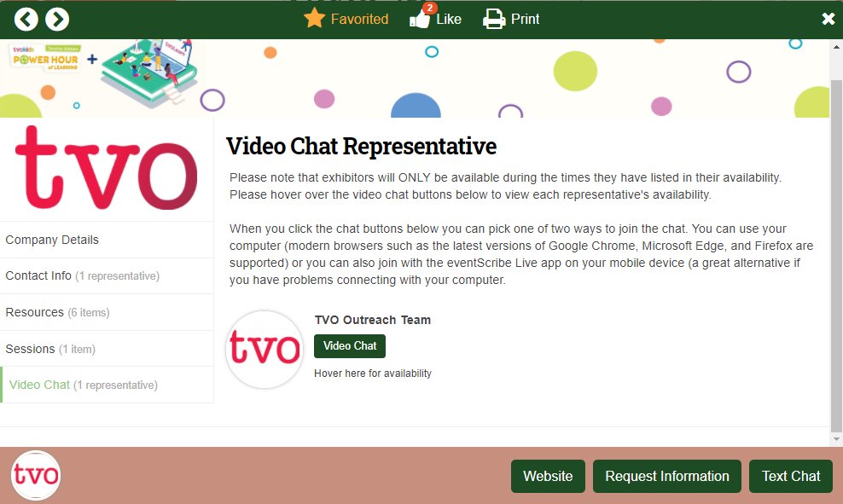Click the red '2' like-count badge

click(x=429, y=8)
